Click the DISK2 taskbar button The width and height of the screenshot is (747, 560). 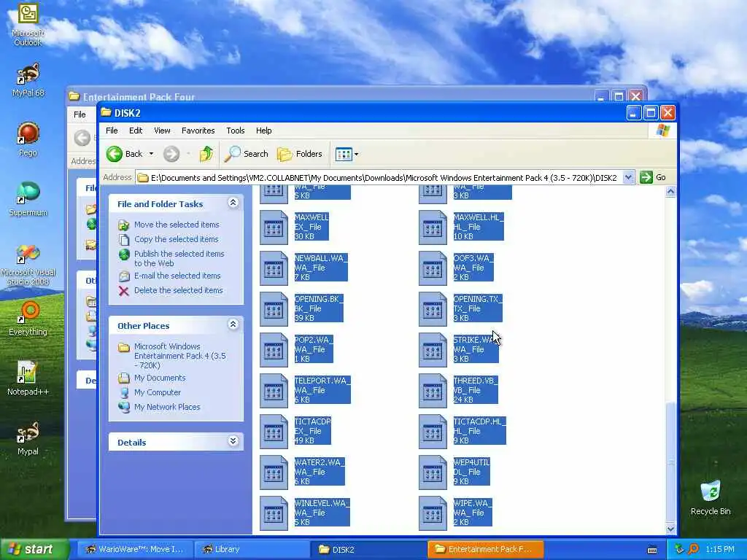pos(368,550)
